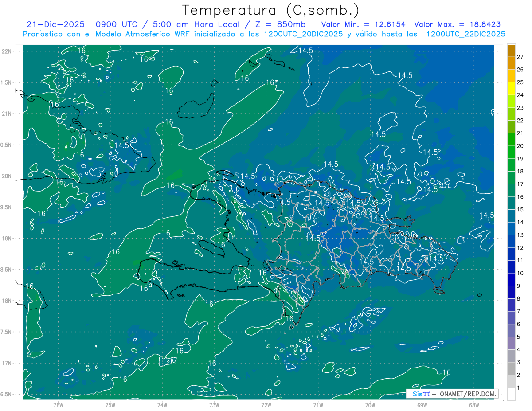Click latitude axis label "22N"
The height and width of the screenshot is (411, 532).
(x=7, y=51)
